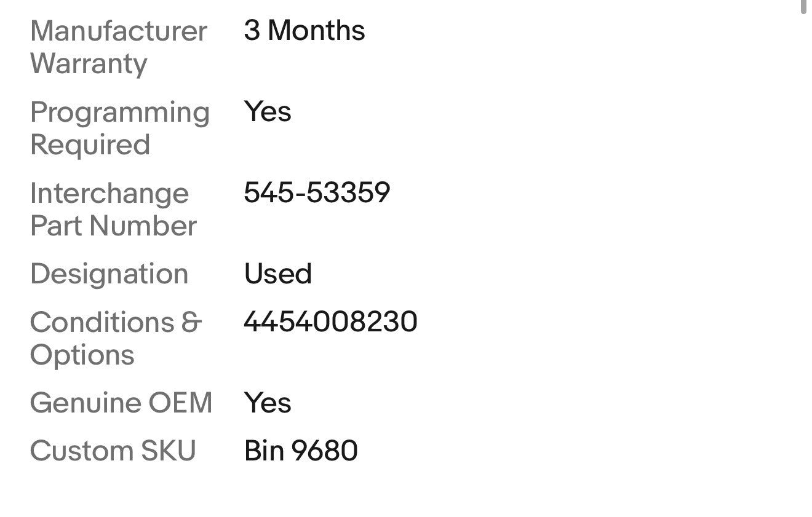Click the 'Designation' label
This screenshot has width=812, height=517.
point(109,274)
